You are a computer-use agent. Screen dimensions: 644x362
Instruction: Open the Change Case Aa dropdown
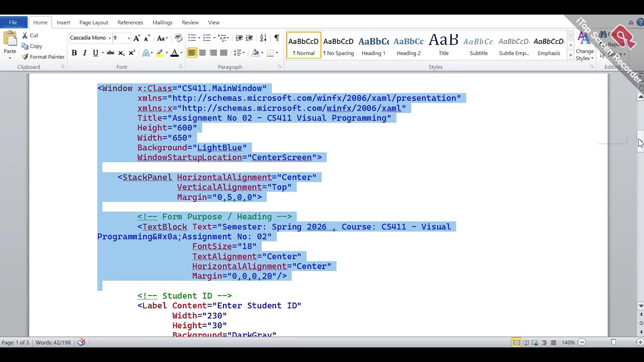[162, 38]
